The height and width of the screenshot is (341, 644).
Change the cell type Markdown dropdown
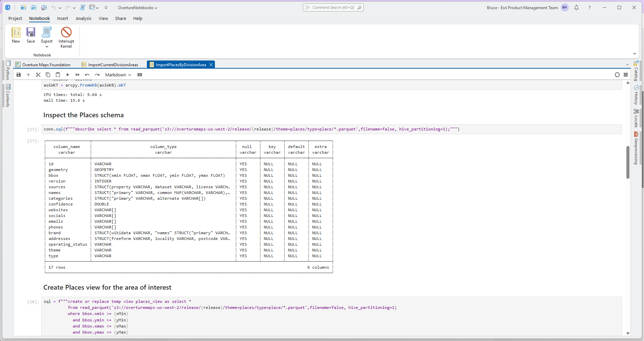click(118, 75)
